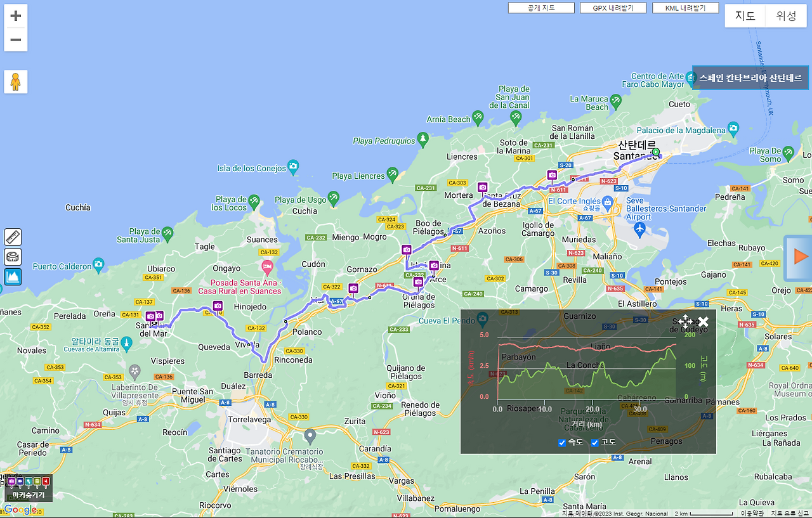Toggle the blue video marker filter
812x518 pixels.
(20, 482)
